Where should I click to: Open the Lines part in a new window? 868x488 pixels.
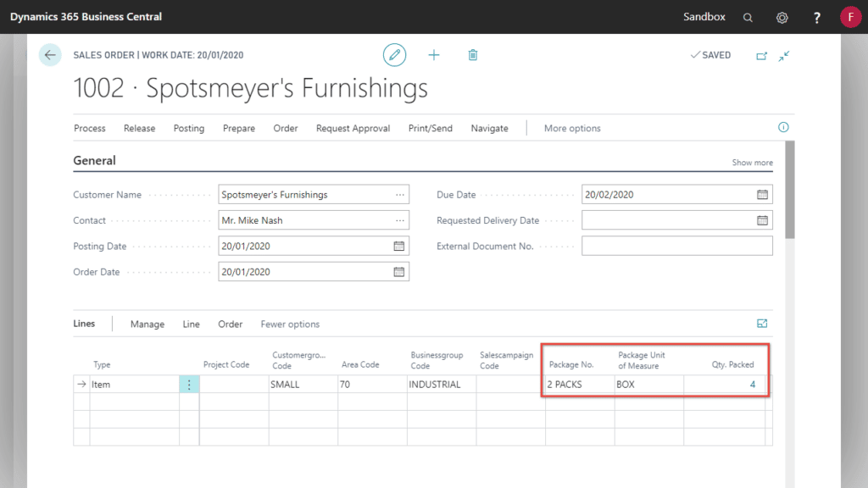point(761,323)
